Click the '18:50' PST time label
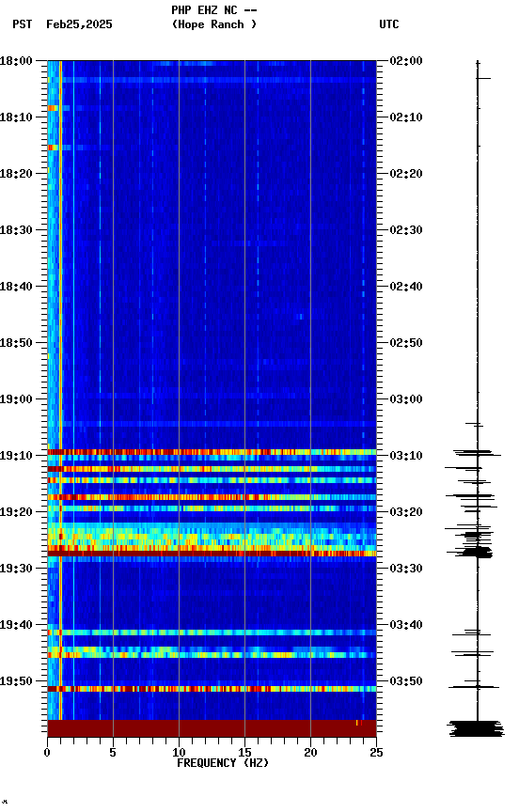 [16, 343]
